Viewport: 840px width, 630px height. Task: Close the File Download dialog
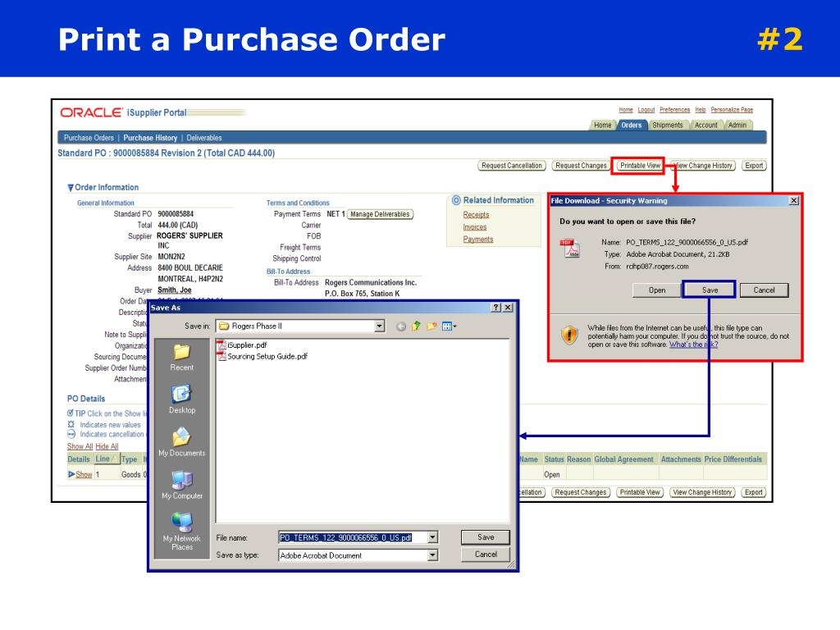pos(793,200)
